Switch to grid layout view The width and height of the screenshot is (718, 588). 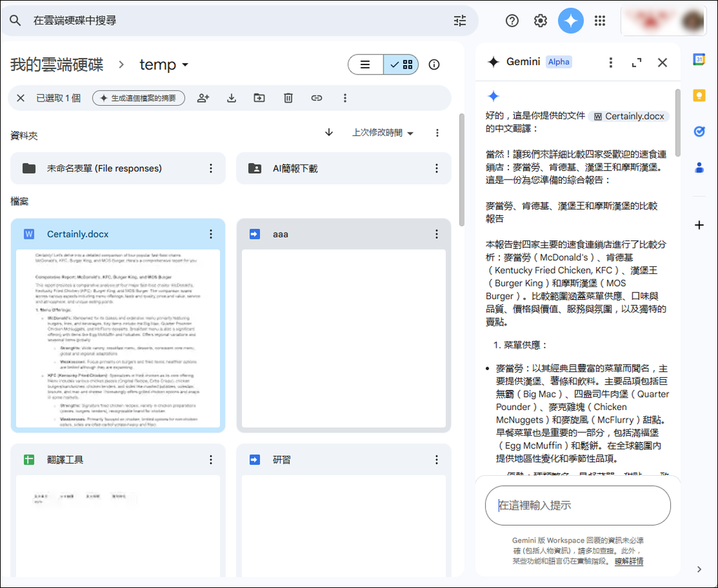click(401, 64)
